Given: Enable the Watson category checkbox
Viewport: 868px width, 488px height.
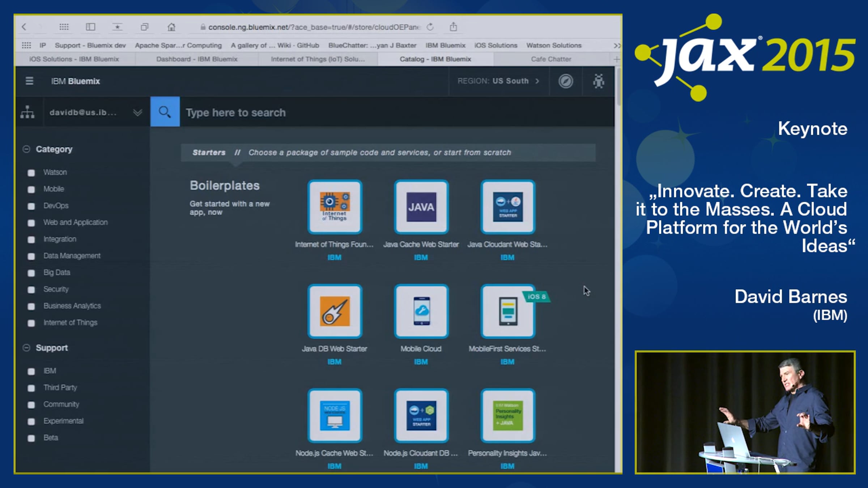Looking at the screenshot, I should (31, 173).
